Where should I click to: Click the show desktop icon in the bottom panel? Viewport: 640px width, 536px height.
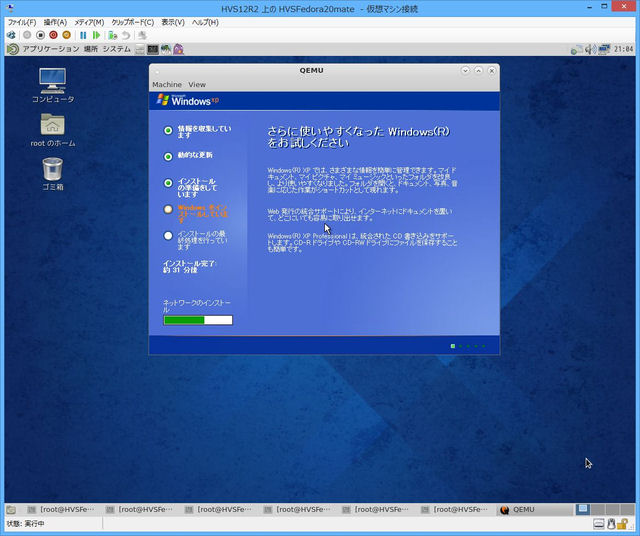(11, 509)
